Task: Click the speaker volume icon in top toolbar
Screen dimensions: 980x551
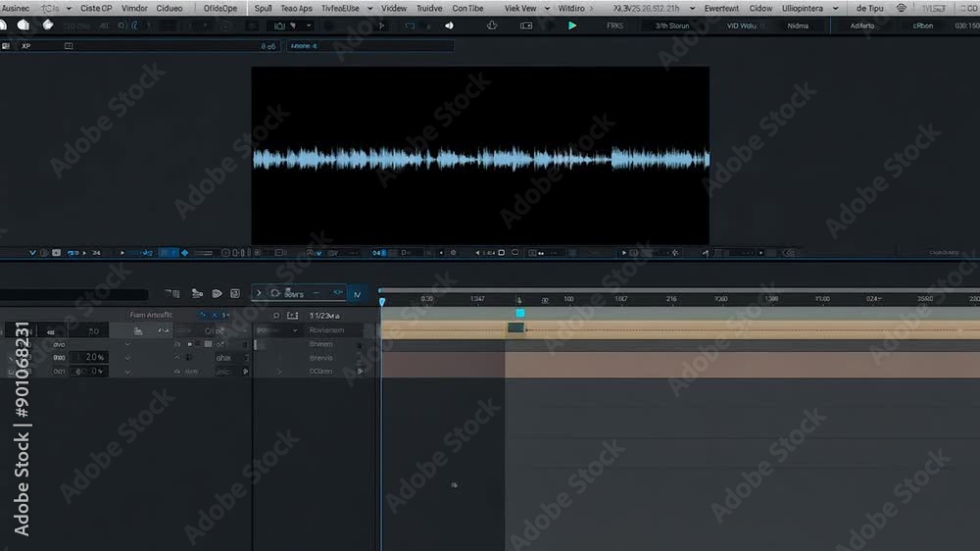Action: click(449, 25)
